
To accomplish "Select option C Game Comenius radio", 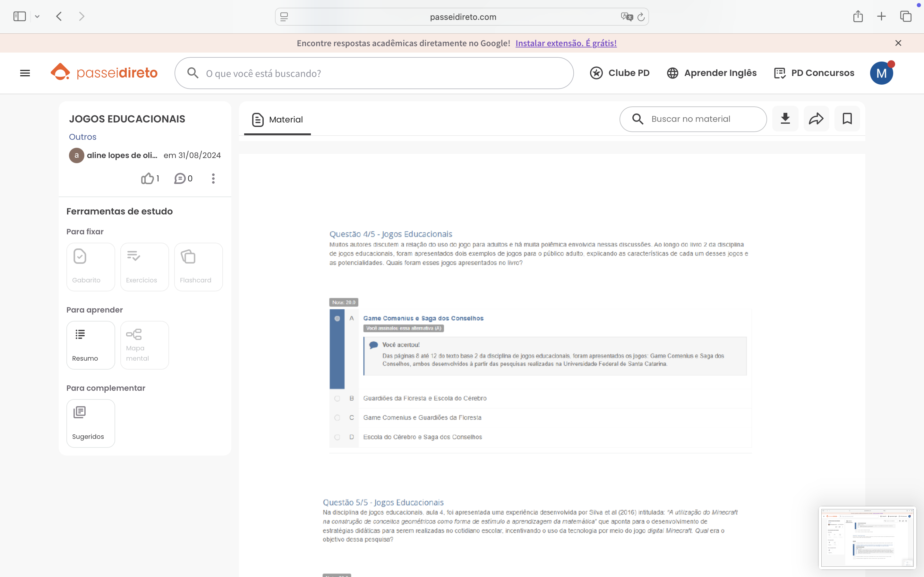I will coord(337,418).
